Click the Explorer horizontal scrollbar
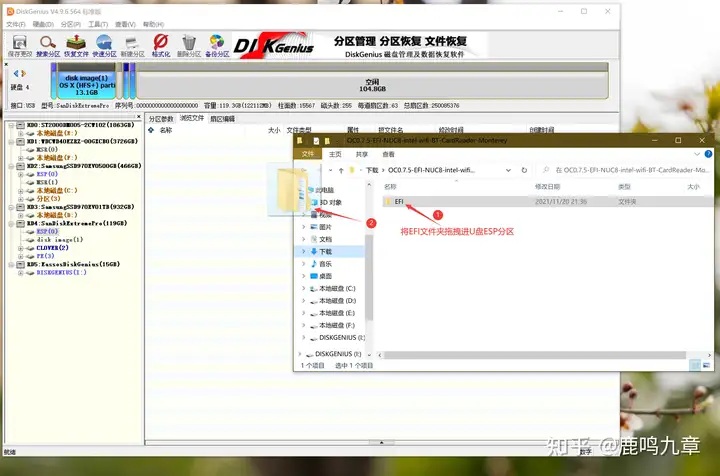This screenshot has width=720, height=476. pyautogui.click(x=535, y=355)
